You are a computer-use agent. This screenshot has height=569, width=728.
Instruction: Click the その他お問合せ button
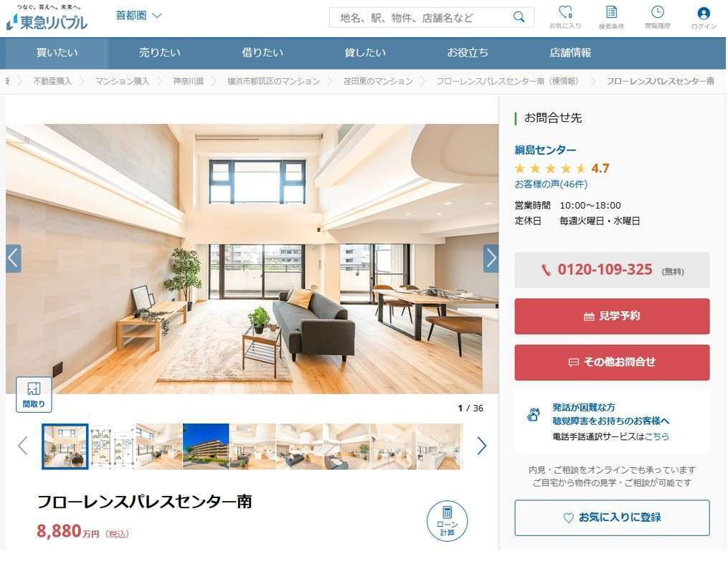612,362
